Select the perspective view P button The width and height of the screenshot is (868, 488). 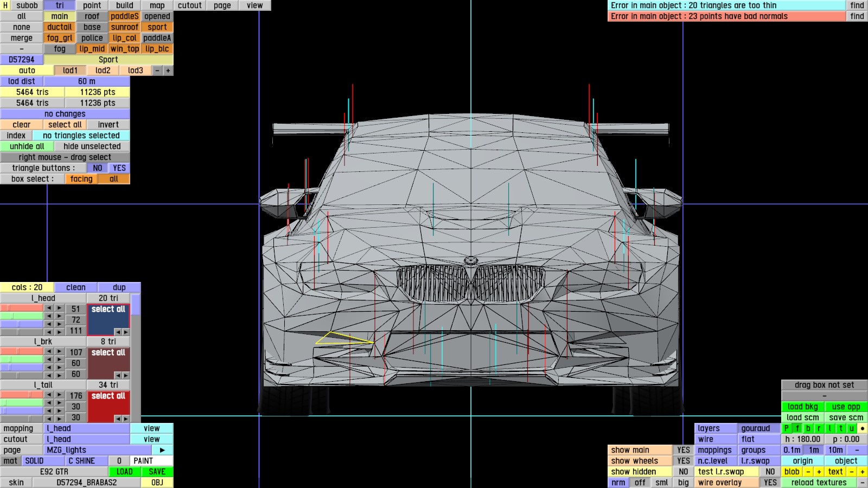click(787, 428)
